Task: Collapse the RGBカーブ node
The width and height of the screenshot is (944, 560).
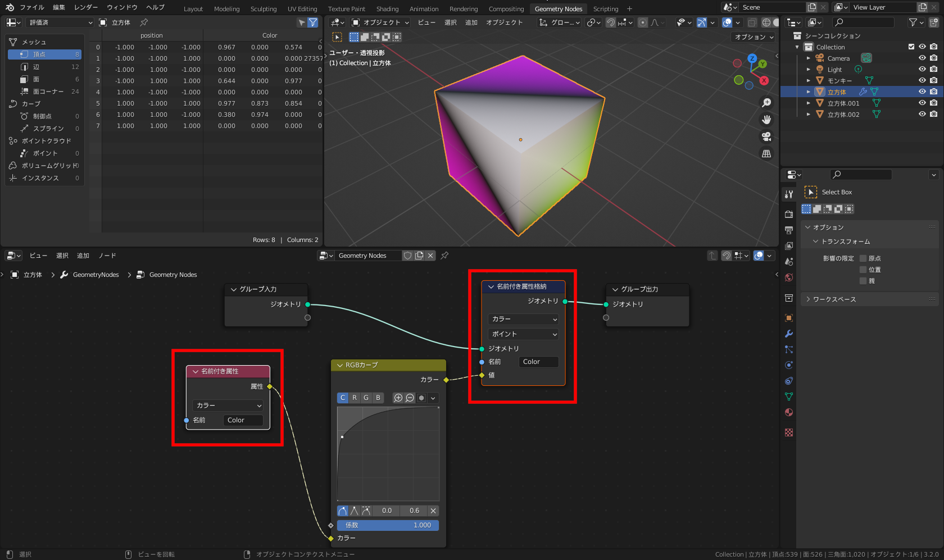Action: tap(339, 365)
